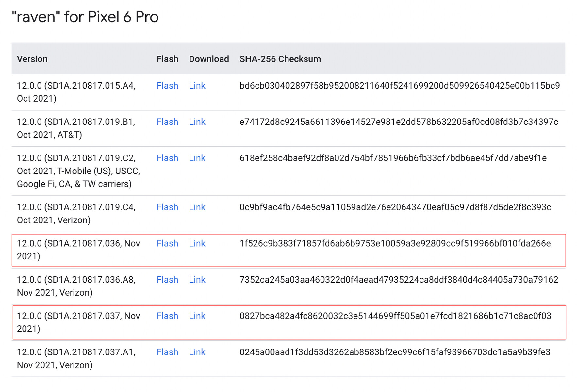
Task: Click version text SD1A.210817.019.B1, AT&T
Action: [76, 128]
